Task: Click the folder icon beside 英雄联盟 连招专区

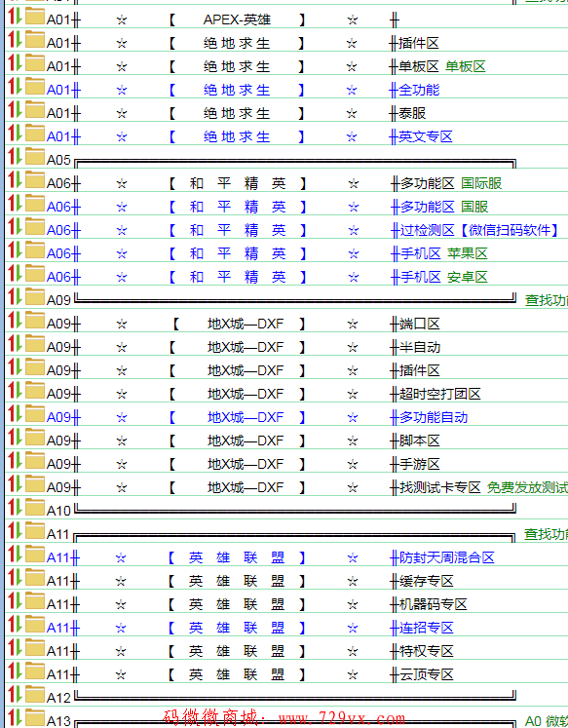Action: (x=34, y=624)
